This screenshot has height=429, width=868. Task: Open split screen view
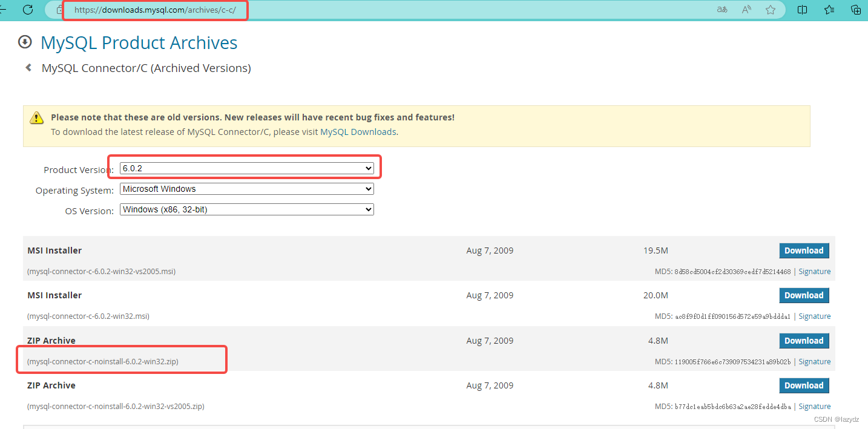pyautogui.click(x=801, y=10)
